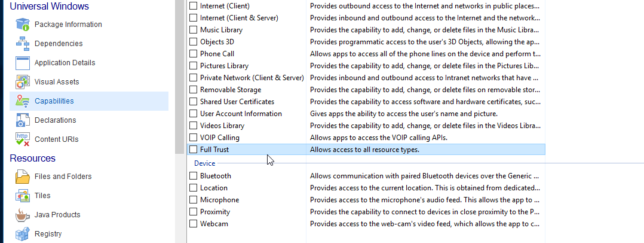Select the Java Products coffee cup icon
644x243 pixels.
(23, 215)
